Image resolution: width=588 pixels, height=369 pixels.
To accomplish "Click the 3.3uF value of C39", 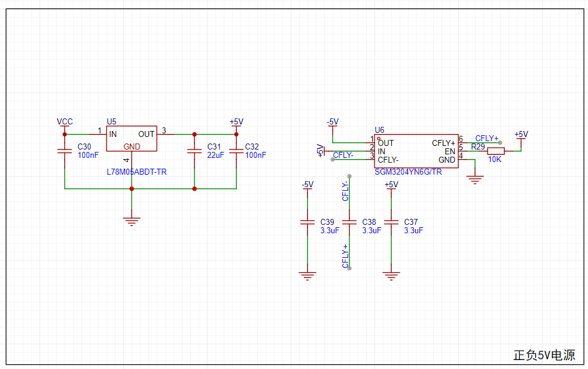I will coord(330,230).
